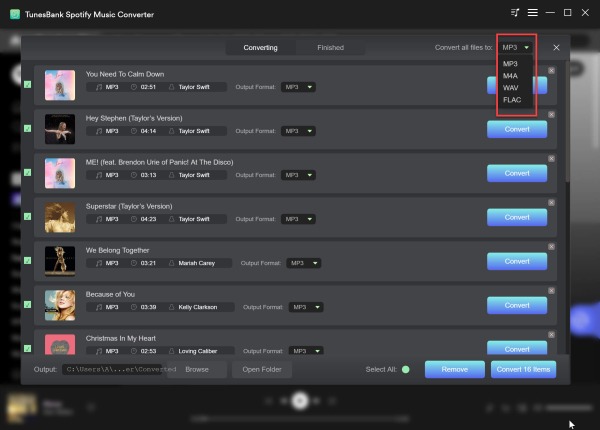Remove Because of You row

[551, 291]
